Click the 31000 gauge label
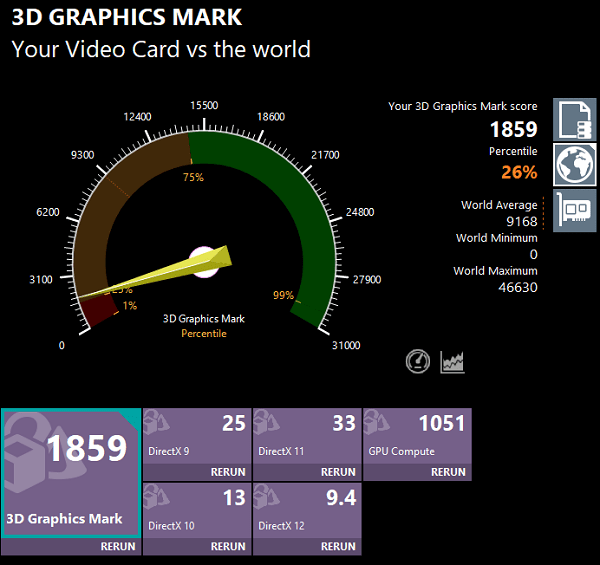Screen dimensions: 600x565 click(x=346, y=345)
